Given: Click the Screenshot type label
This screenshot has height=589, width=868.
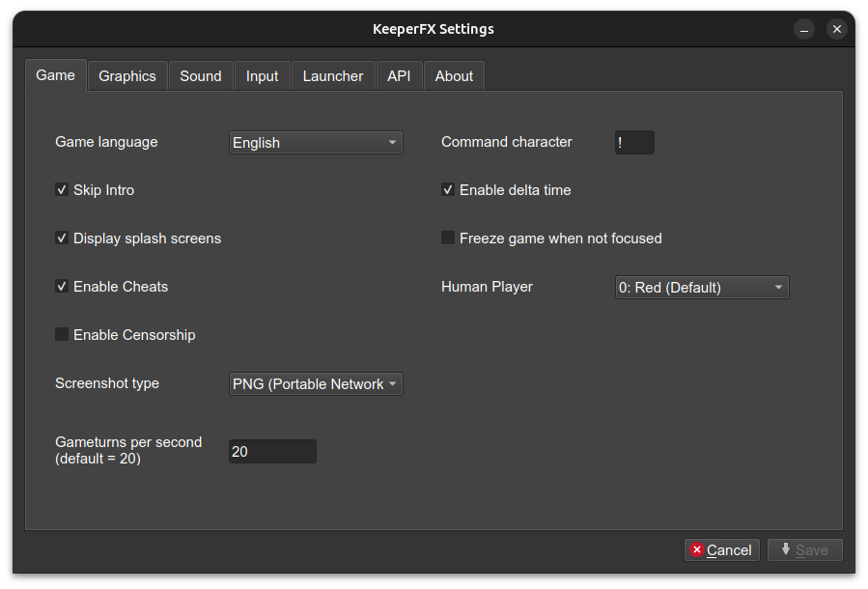Looking at the screenshot, I should pos(107,383).
